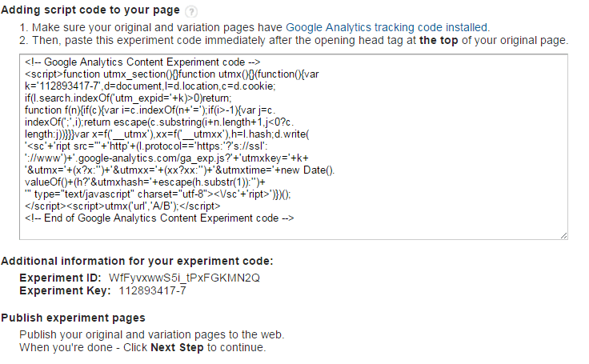Click the 'Publish experiment pages' heading
This screenshot has width=589, height=364.
pyautogui.click(x=73, y=318)
